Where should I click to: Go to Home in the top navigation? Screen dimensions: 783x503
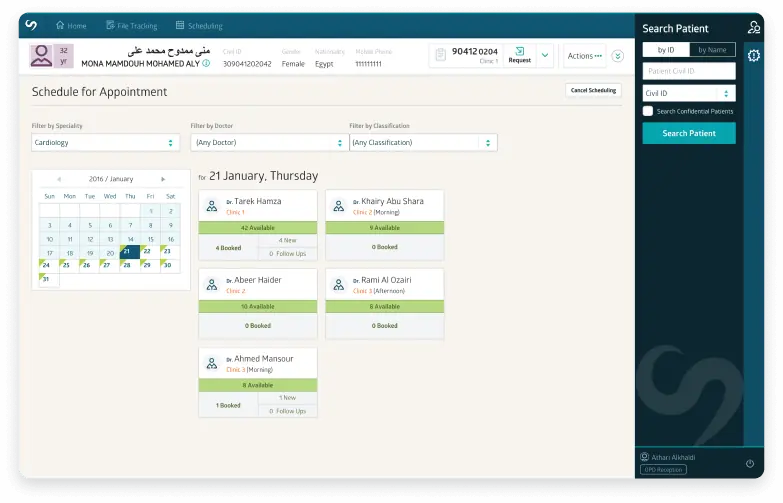point(71,25)
